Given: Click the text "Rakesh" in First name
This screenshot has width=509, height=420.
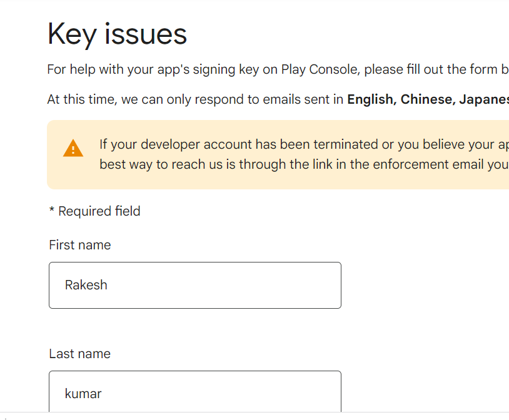Looking at the screenshot, I should [86, 285].
